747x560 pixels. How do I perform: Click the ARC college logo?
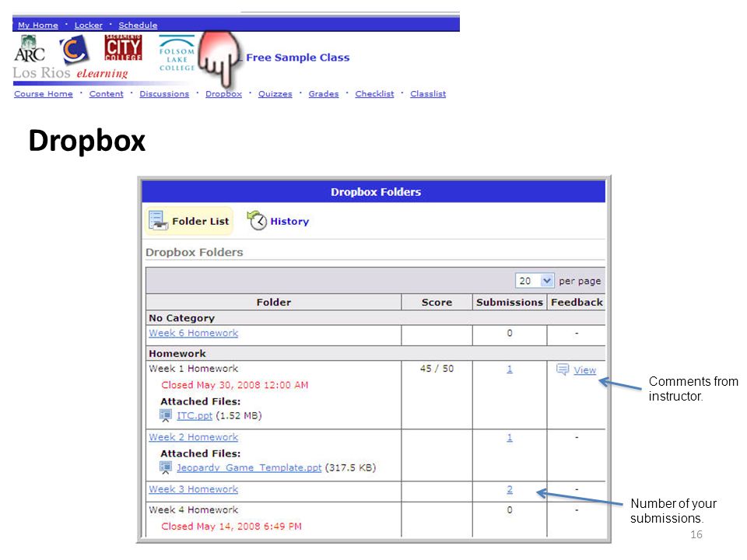(30, 49)
